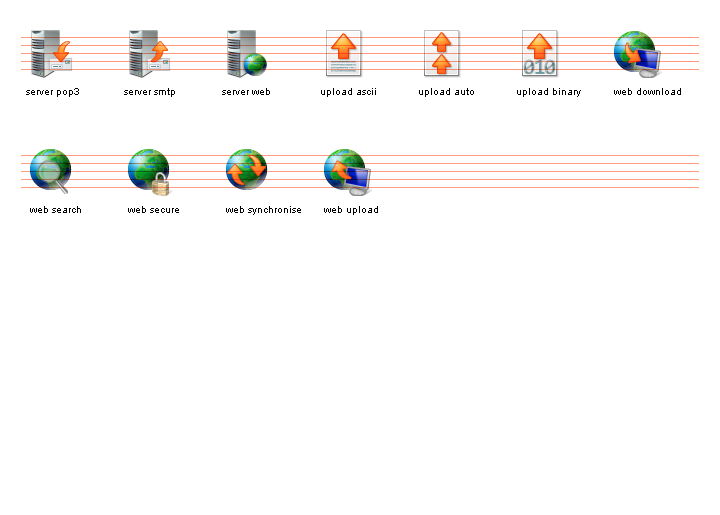
Task: Open the web download globe icon
Action: [638, 54]
